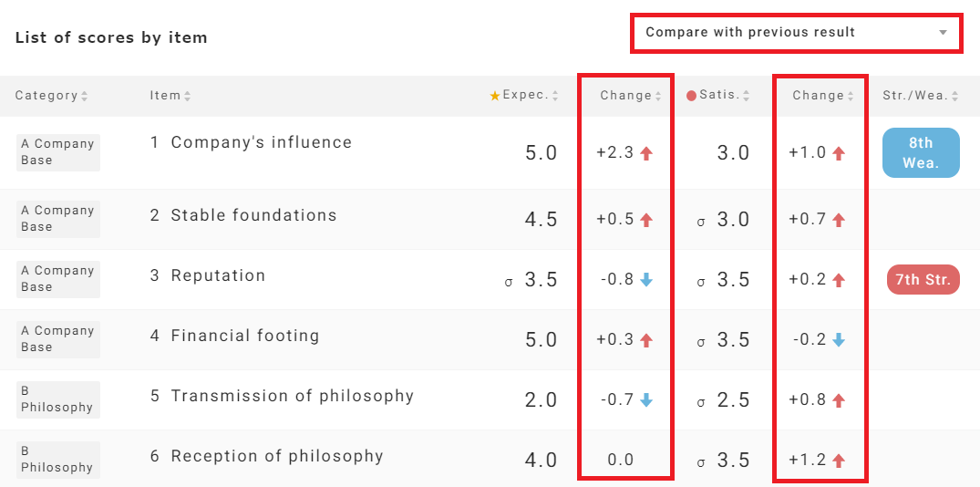Select the Company's influence item
980x487 pixels.
261,142
